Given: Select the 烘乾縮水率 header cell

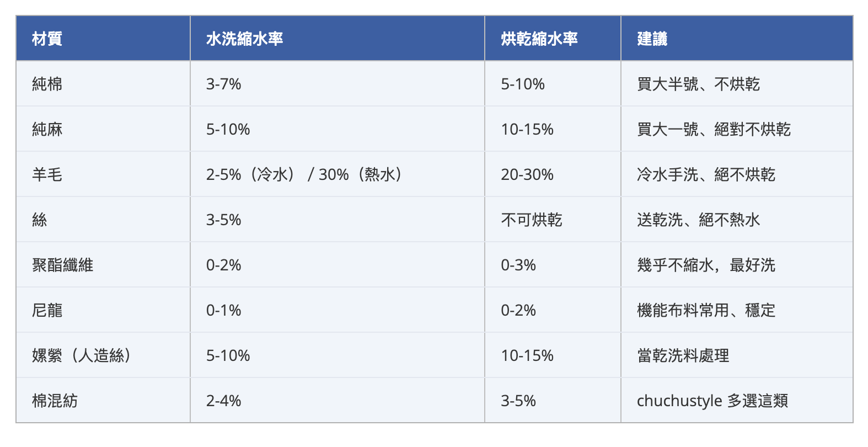Looking at the screenshot, I should click(x=539, y=39).
